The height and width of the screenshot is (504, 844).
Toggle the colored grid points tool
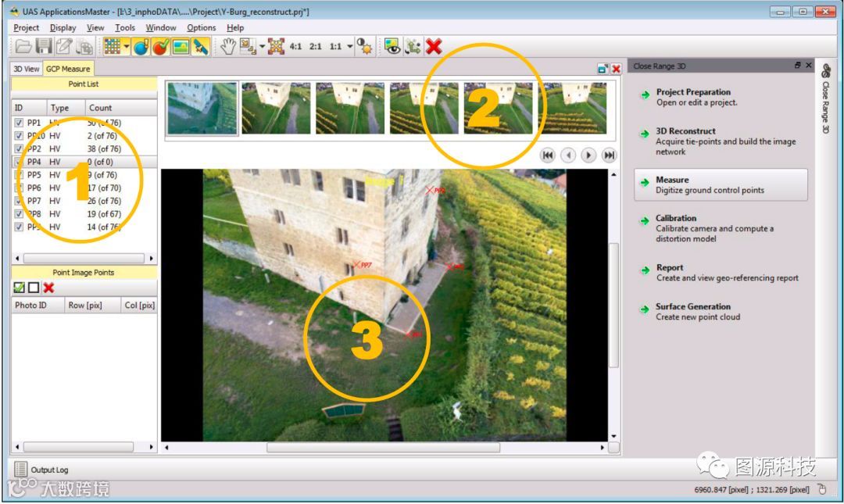pos(112,47)
